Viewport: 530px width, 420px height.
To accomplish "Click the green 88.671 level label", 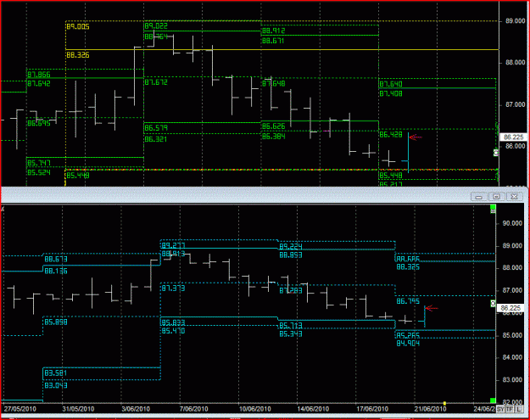I will [273, 41].
